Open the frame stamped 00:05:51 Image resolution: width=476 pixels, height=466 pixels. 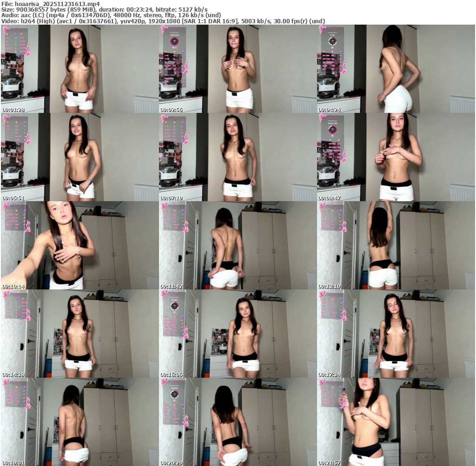click(x=80, y=157)
